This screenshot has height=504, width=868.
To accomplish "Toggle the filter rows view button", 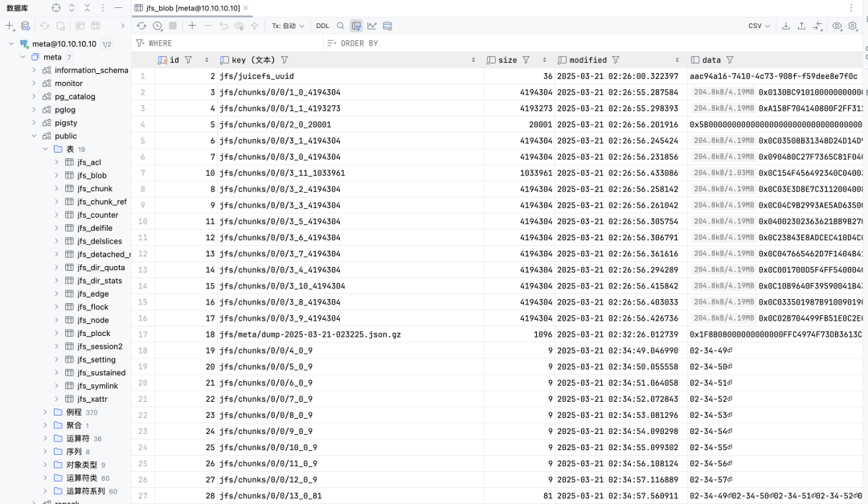I will [x=357, y=26].
